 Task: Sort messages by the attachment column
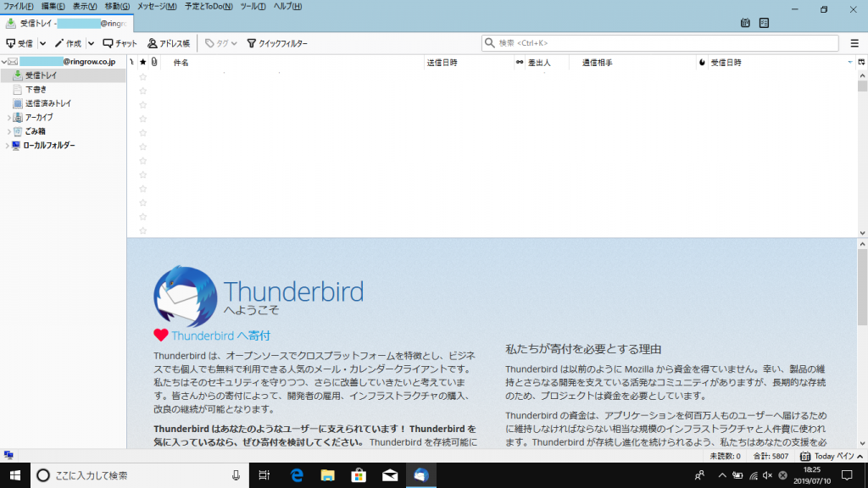(153, 61)
